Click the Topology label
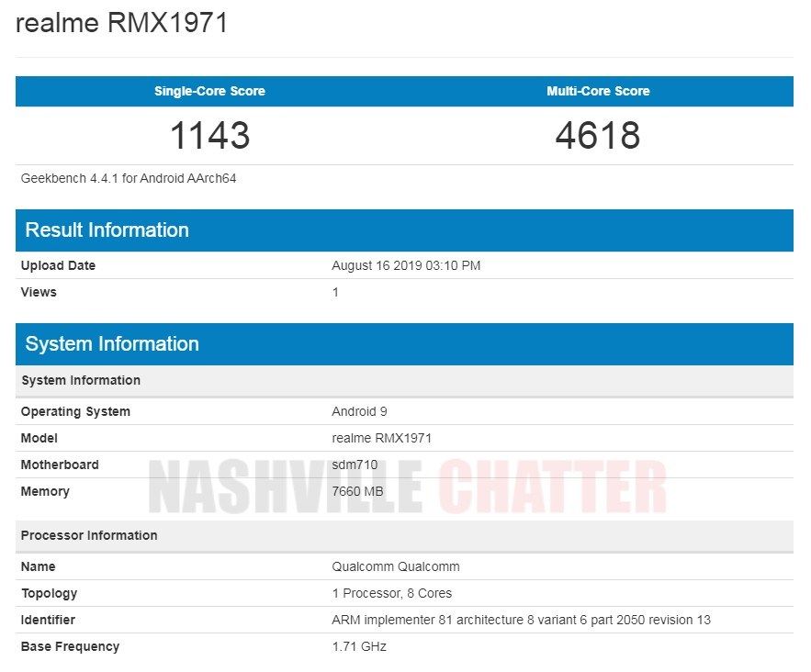Viewport: 811px width, 672px height. (49, 593)
